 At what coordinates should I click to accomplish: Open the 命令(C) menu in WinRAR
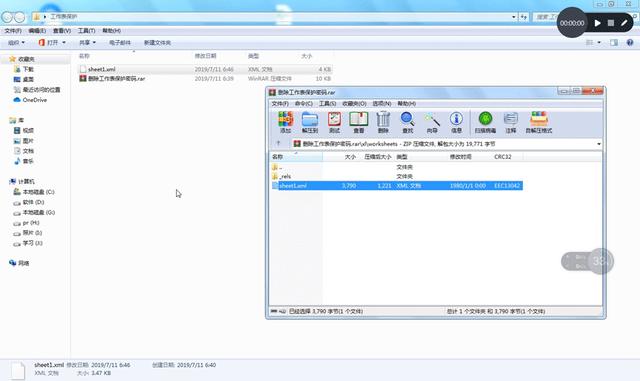tap(304, 104)
